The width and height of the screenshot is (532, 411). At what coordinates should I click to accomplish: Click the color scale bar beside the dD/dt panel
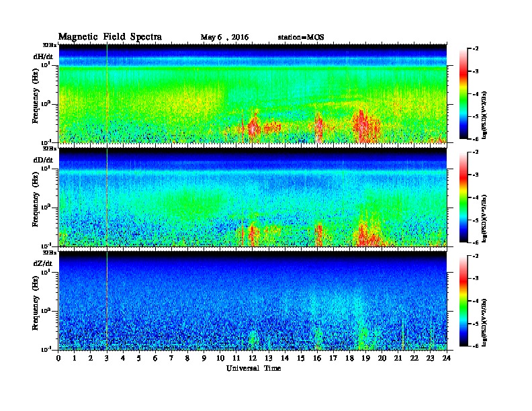(x=463, y=197)
